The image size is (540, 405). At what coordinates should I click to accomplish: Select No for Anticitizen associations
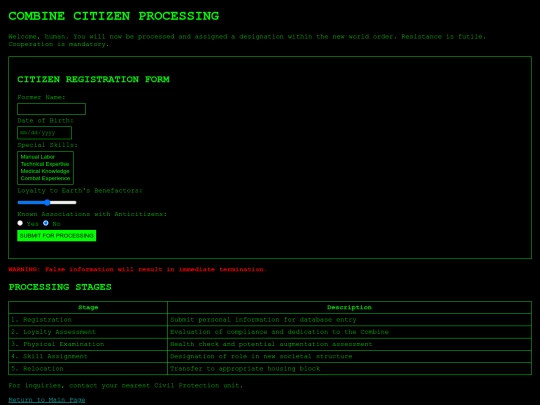pyautogui.click(x=46, y=223)
